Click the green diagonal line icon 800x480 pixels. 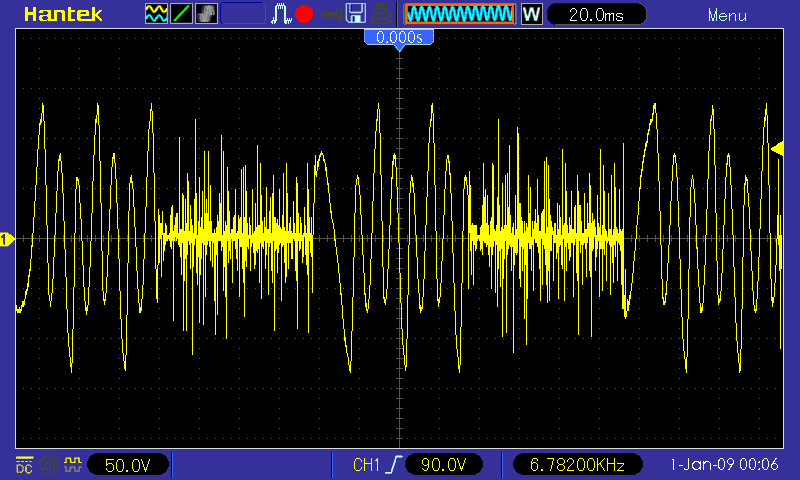(181, 14)
